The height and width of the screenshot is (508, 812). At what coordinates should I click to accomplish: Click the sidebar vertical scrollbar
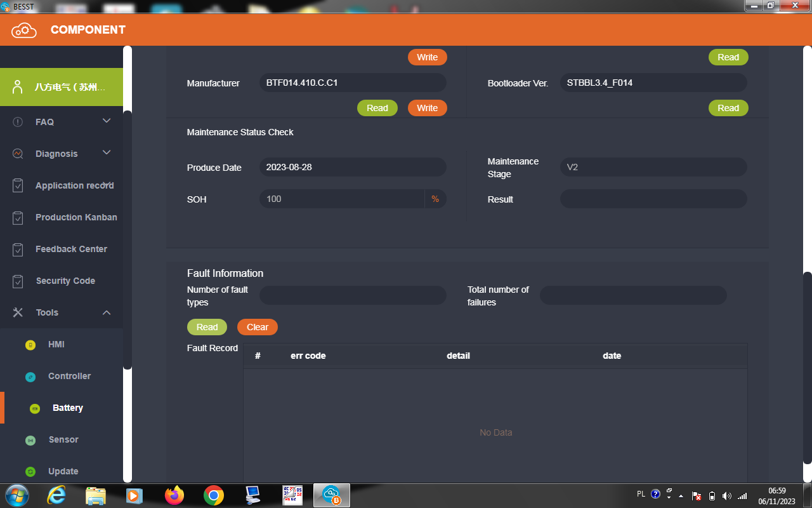tap(128, 239)
